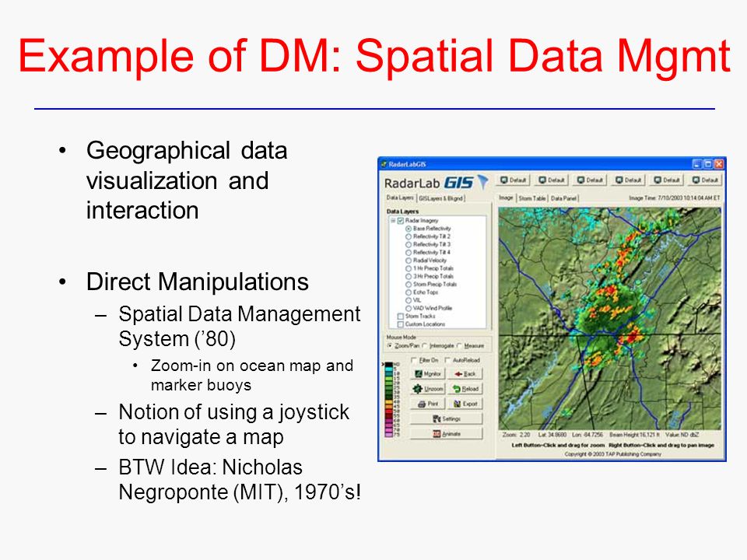Image resolution: width=747 pixels, height=560 pixels.
Task: Start the radar loop with Animate
Action: click(447, 434)
